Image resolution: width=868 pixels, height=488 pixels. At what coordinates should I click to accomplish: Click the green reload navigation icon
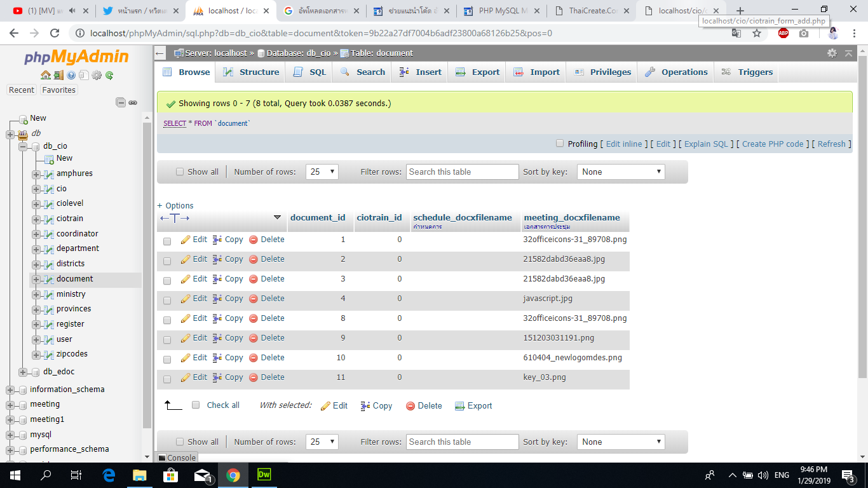point(109,75)
